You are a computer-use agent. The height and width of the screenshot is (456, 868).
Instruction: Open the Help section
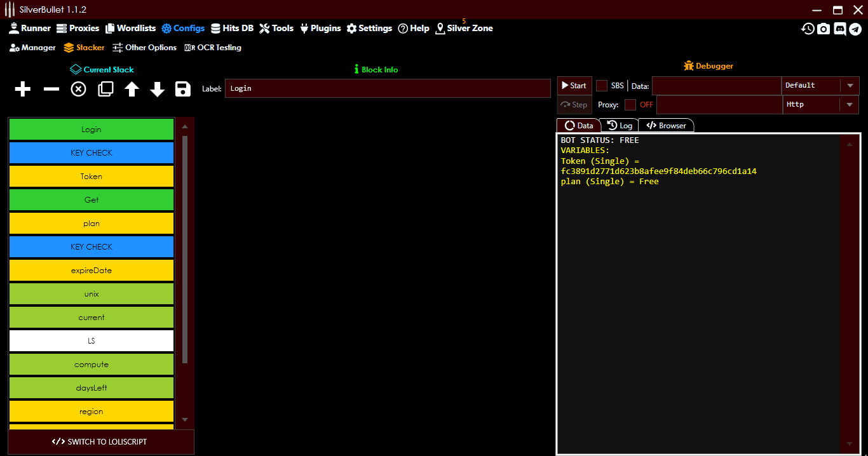(x=414, y=28)
